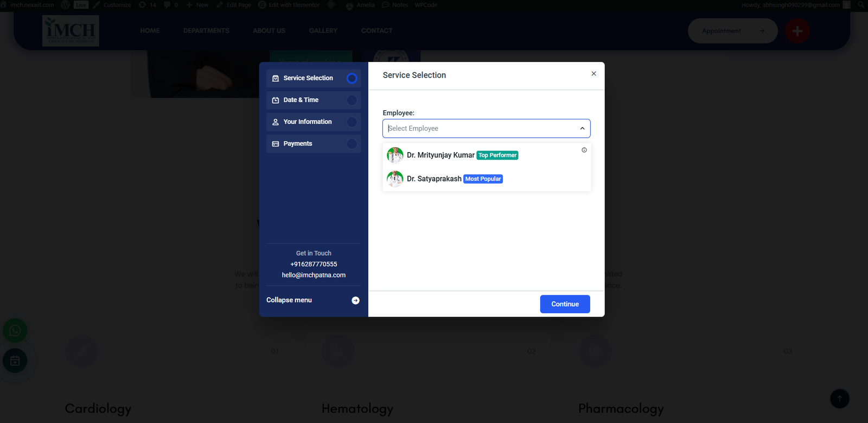Click Edit Page in admin bar
The height and width of the screenshot is (423, 868).
[234, 5]
